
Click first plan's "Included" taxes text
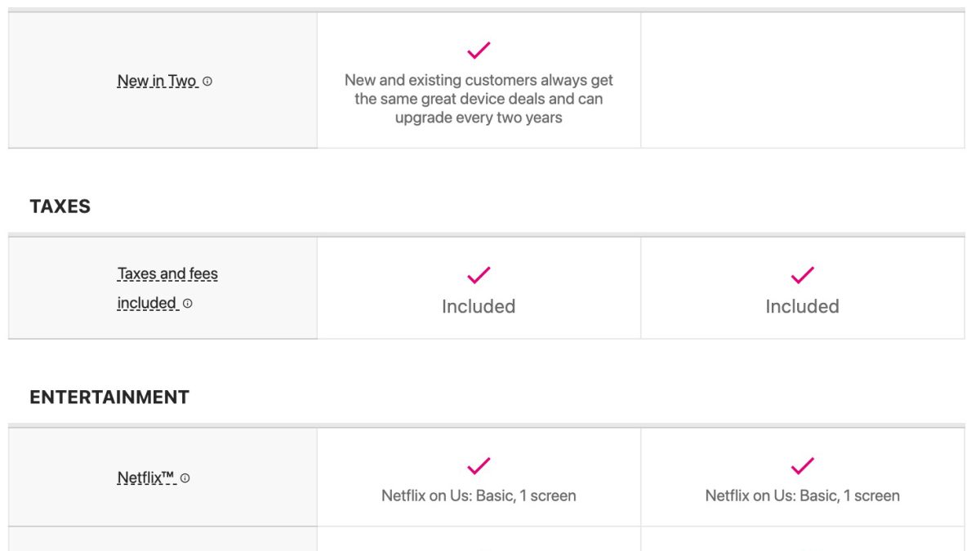tap(479, 307)
